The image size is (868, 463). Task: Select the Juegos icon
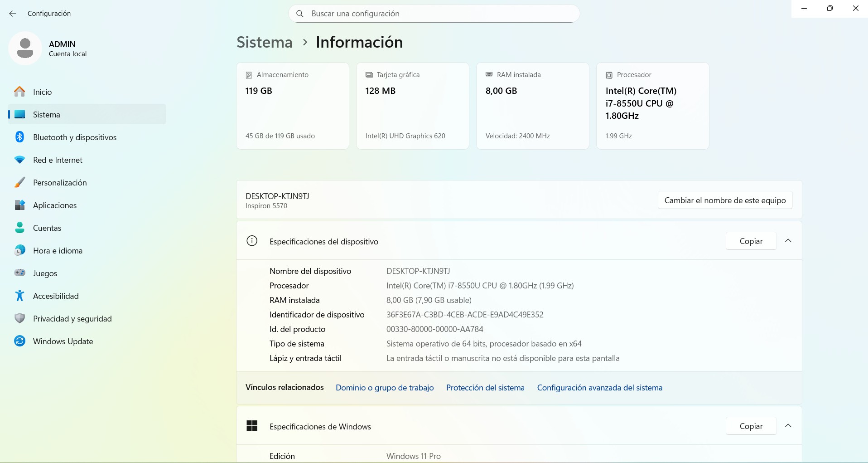19,273
